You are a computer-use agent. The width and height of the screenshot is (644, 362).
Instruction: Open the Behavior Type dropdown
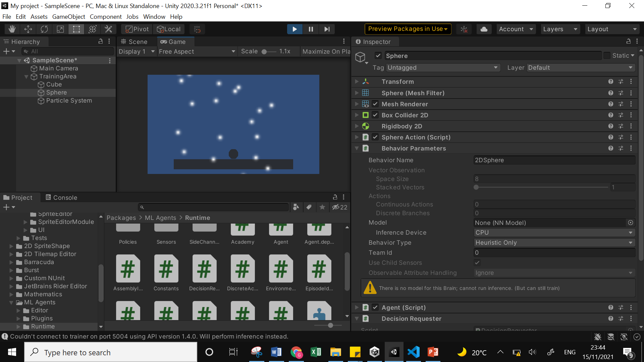coord(554,242)
